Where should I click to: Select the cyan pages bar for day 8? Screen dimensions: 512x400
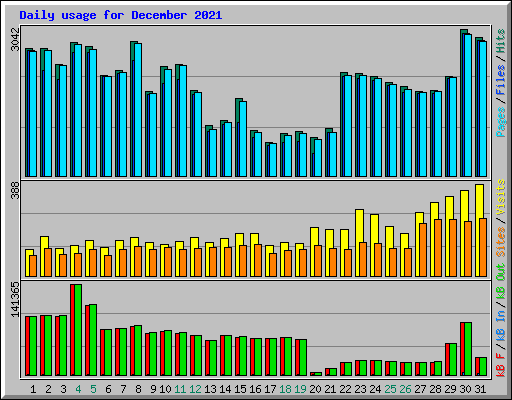pyautogui.click(x=138, y=110)
